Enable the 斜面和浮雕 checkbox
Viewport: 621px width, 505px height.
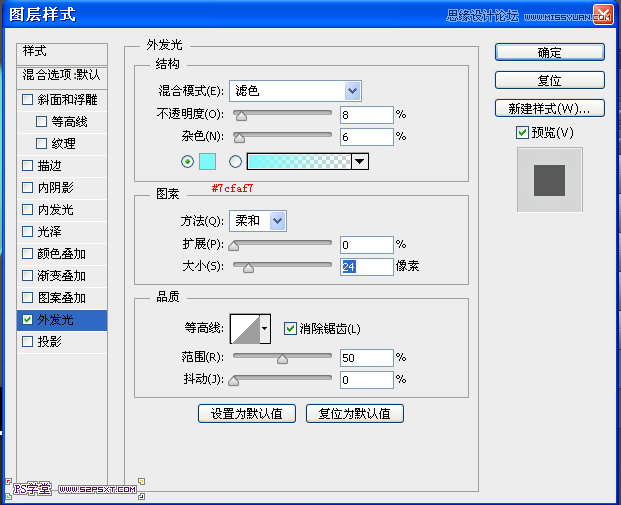tap(27, 99)
